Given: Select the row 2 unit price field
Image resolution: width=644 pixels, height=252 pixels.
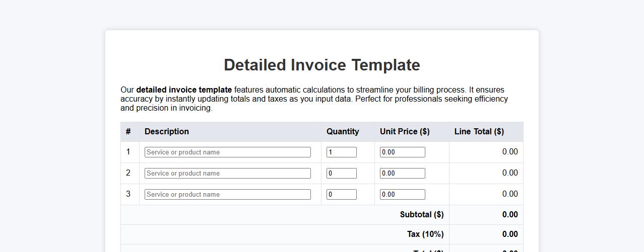Looking at the screenshot, I should 403,173.
